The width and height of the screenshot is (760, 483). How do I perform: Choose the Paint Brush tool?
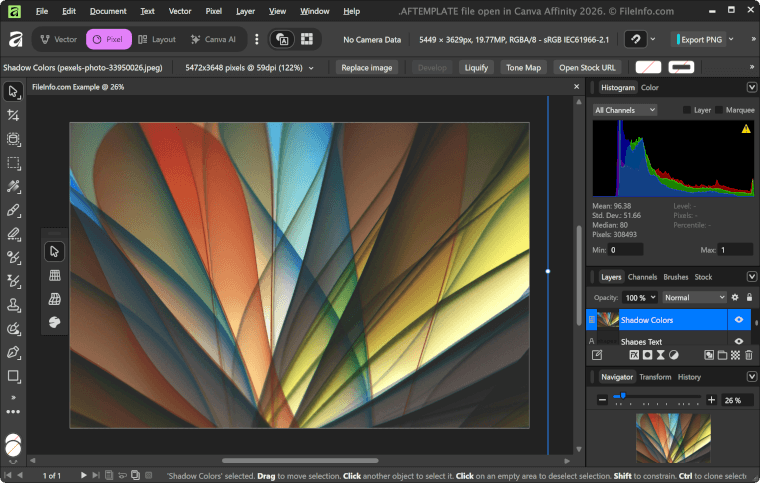click(13, 210)
